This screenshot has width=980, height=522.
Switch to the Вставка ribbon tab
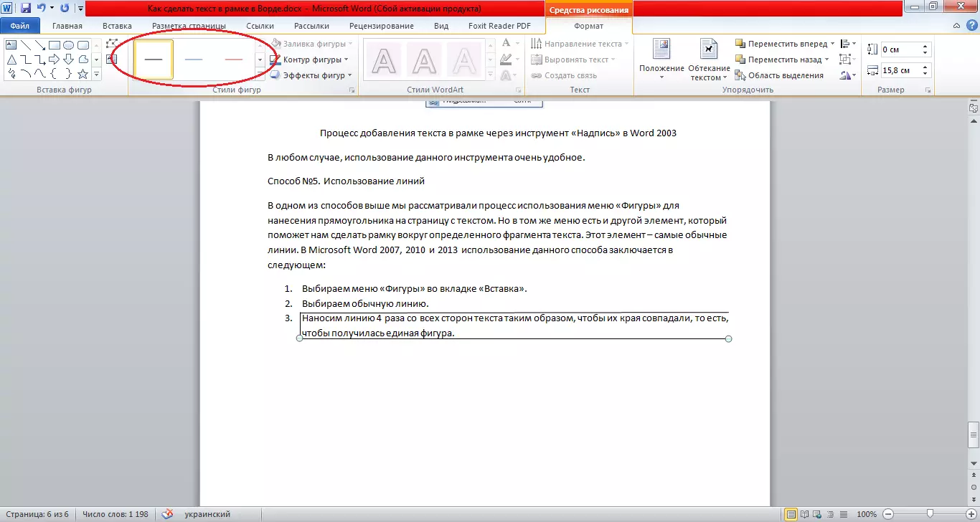tap(117, 26)
